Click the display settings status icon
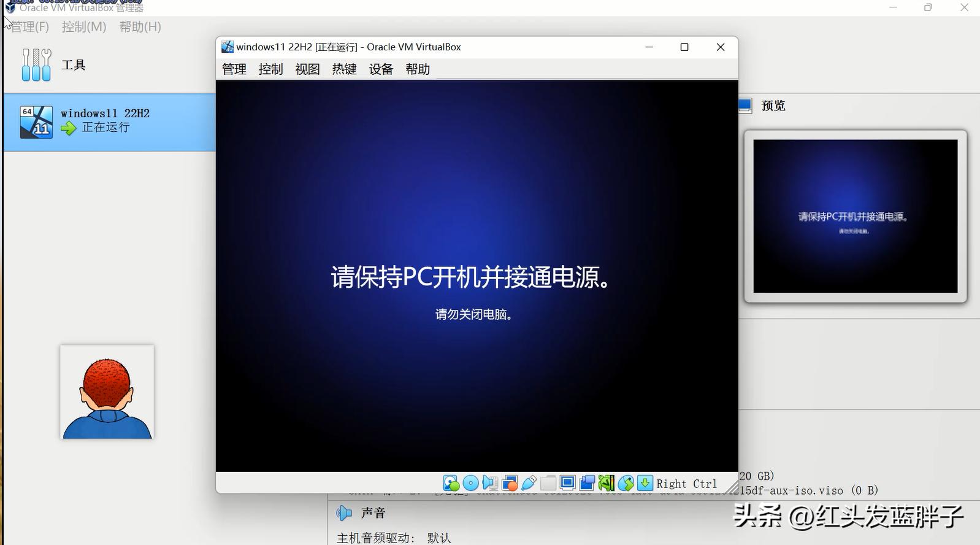Viewport: 980px width, 545px height. [567, 483]
